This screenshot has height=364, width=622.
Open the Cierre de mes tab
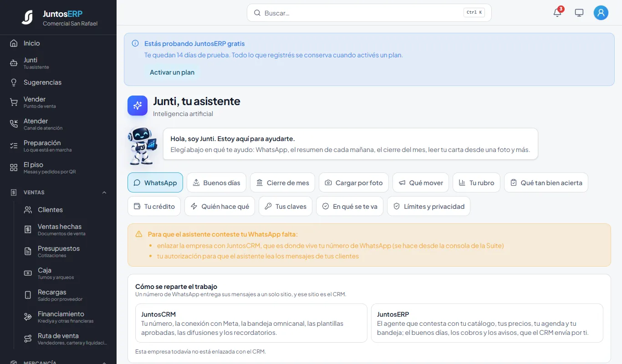tap(282, 182)
